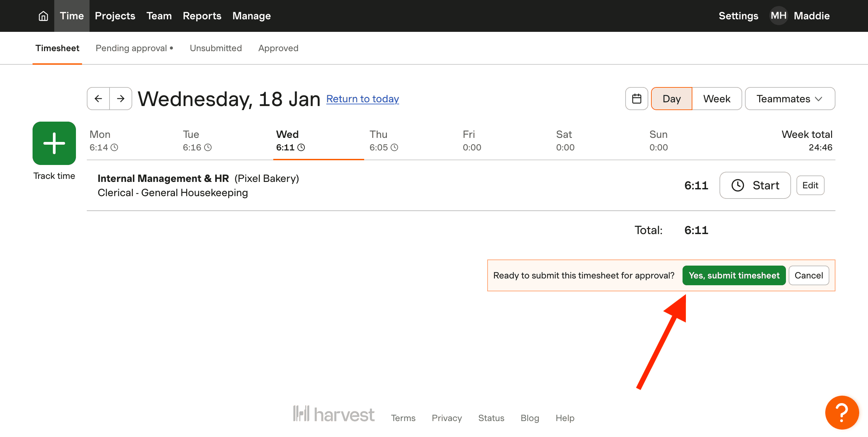The image size is (868, 437).
Task: Click the green Track time plus button
Action: pyautogui.click(x=54, y=143)
